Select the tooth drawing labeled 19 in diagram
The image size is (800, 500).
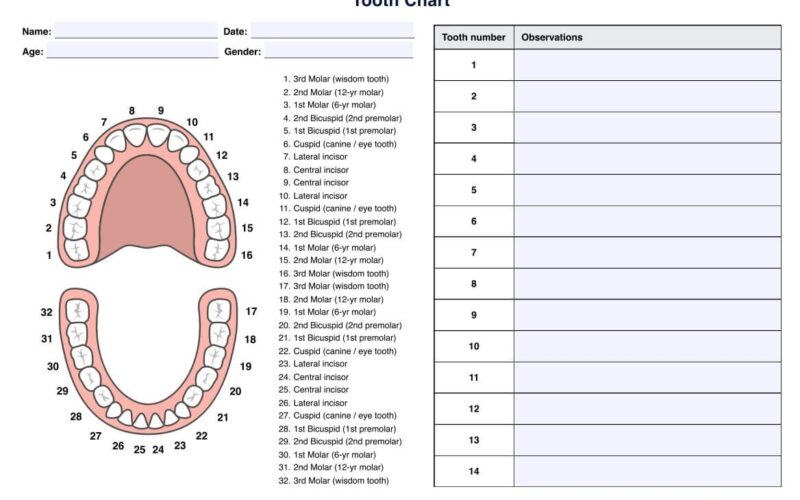point(213,357)
